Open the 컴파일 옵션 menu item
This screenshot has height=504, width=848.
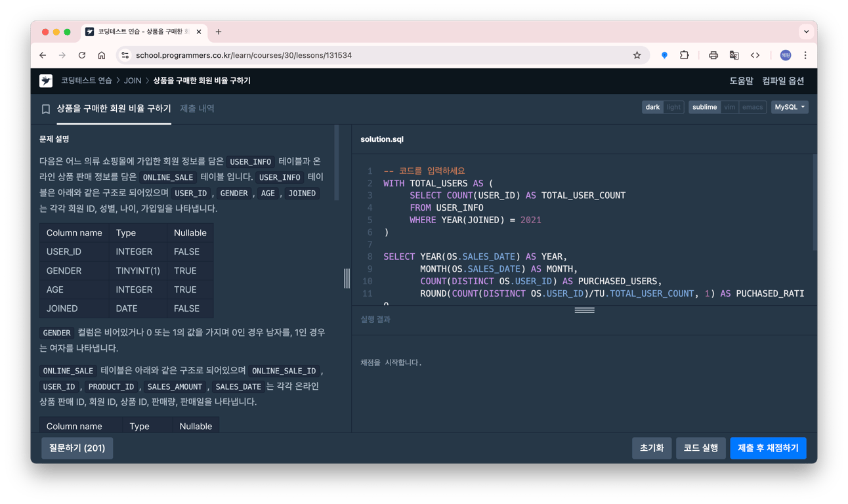(x=783, y=81)
